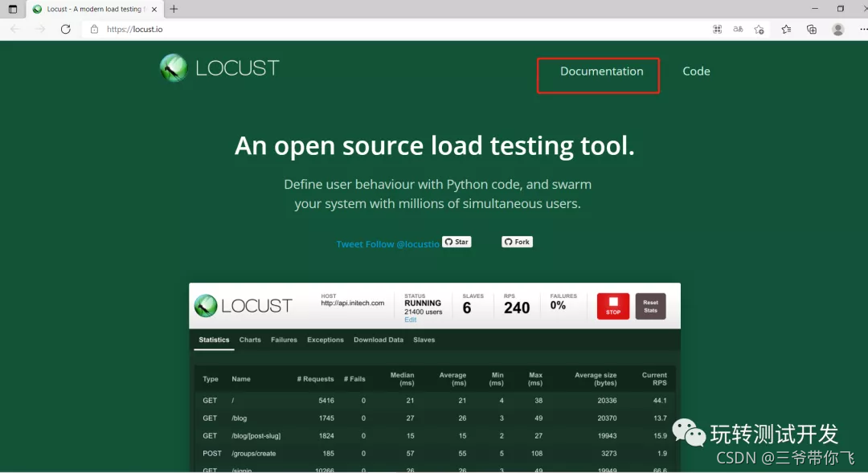This screenshot has height=473, width=868.
Task: Click the Edit link under the user count
Action: [410, 320]
